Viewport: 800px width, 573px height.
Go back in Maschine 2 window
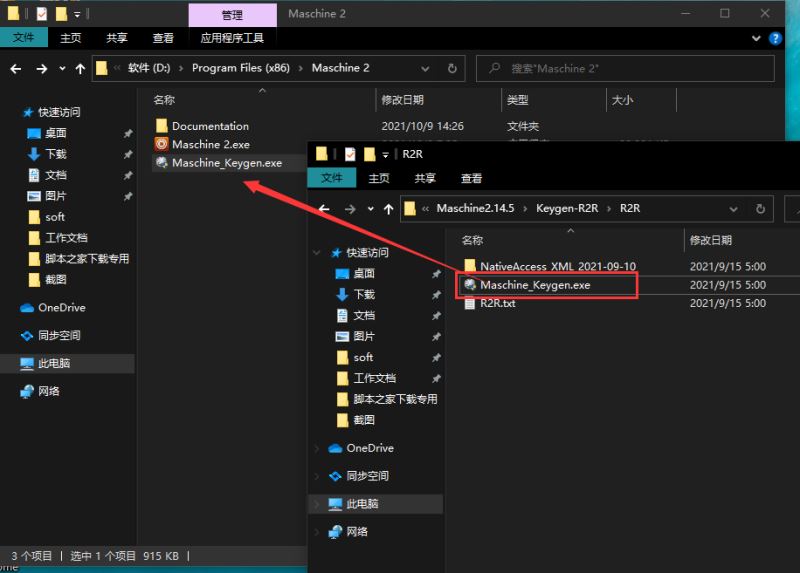tap(16, 68)
